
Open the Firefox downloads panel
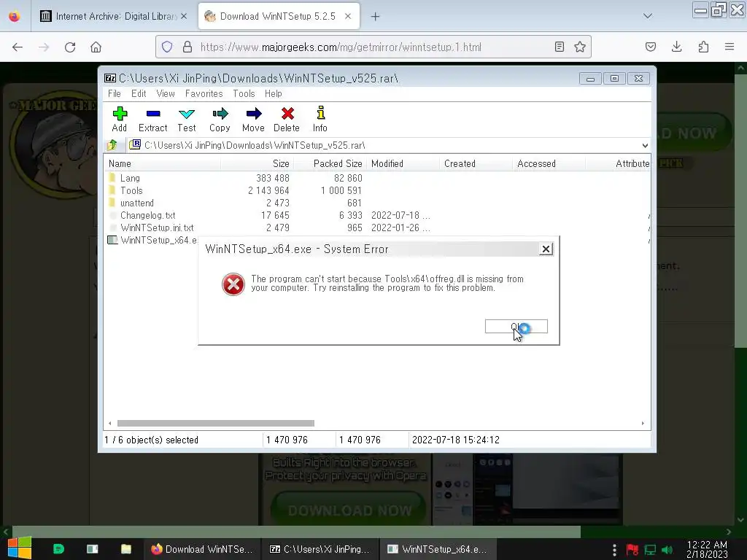pos(676,47)
